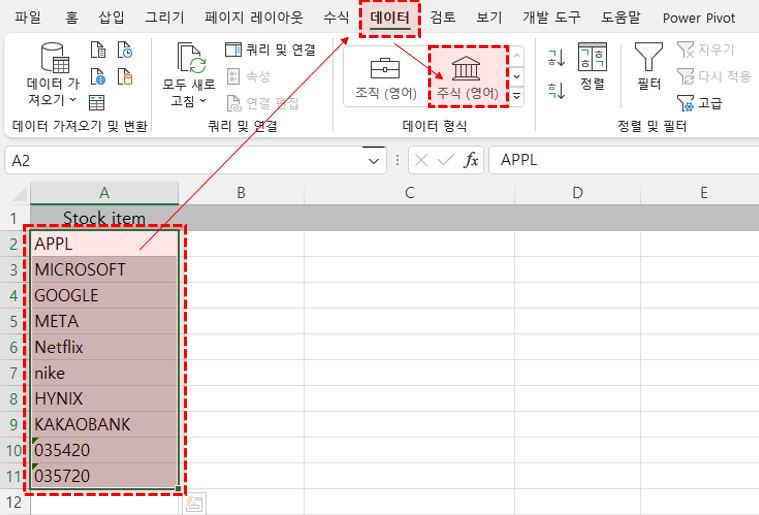759x515 pixels.
Task: Open the Power Pivot tab
Action: pos(698,18)
